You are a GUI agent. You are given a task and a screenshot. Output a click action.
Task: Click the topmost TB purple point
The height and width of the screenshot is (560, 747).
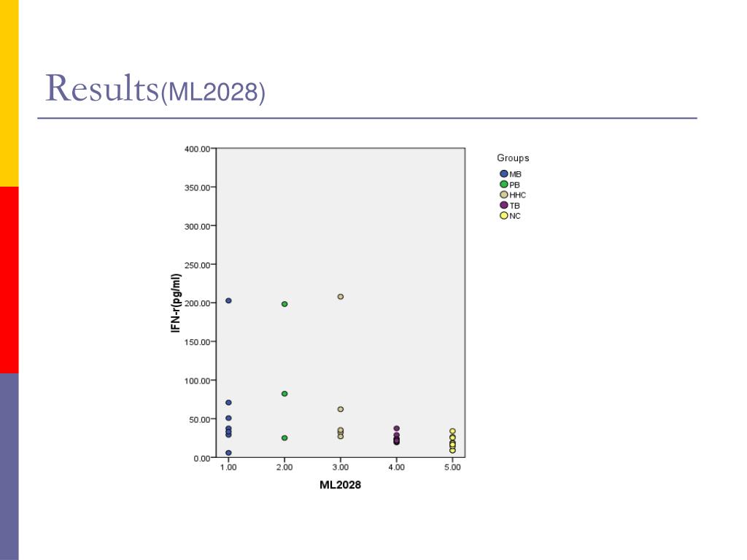point(396,429)
